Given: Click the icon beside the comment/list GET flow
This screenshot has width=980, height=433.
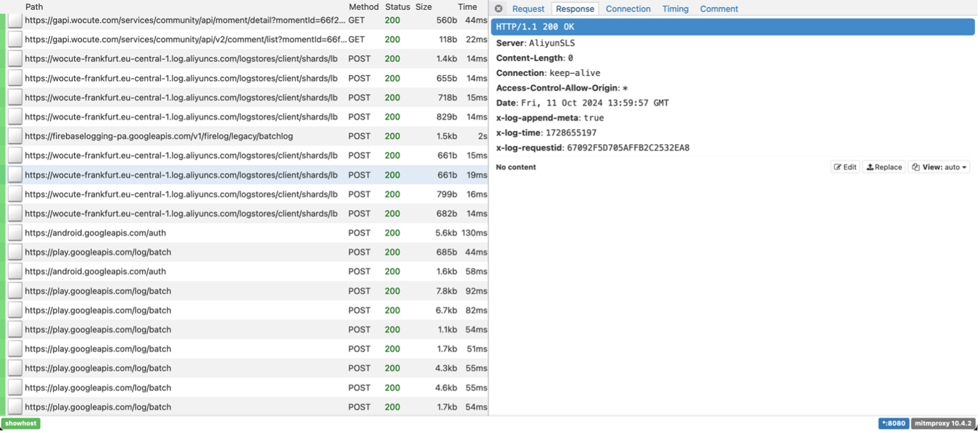Looking at the screenshot, I should click(15, 39).
